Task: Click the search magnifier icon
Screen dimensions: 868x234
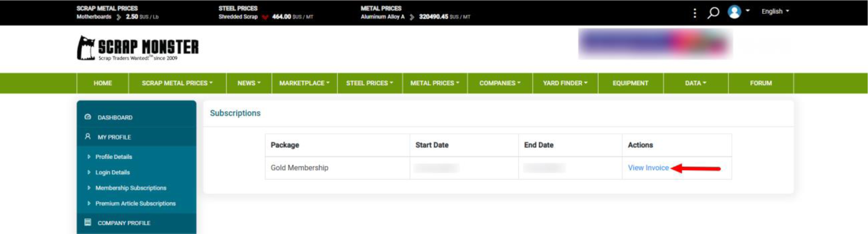Action: (713, 12)
